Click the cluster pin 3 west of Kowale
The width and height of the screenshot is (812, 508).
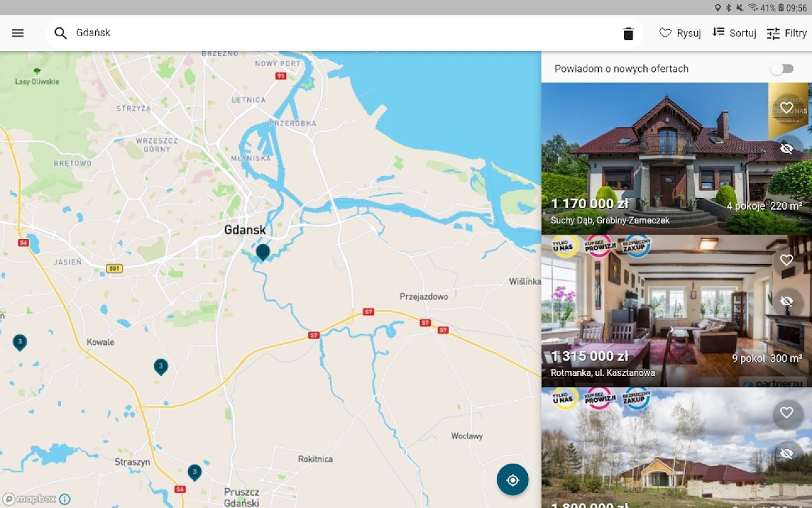tap(20, 342)
